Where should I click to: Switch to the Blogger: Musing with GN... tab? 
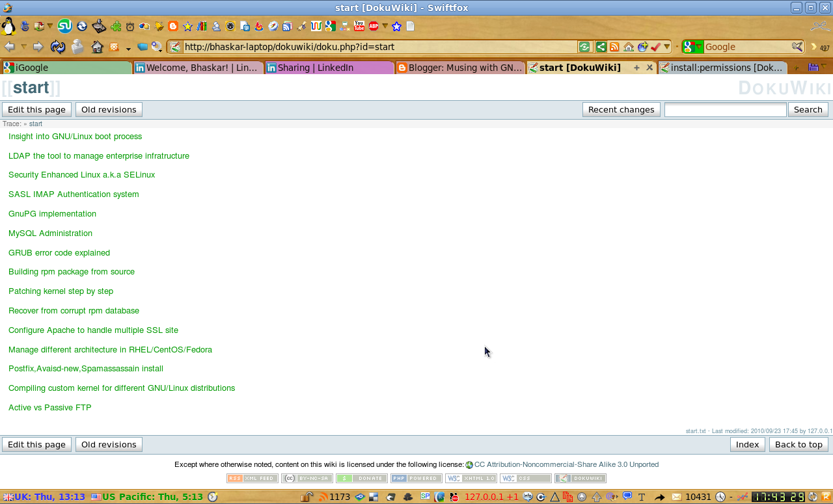pyautogui.click(x=460, y=68)
